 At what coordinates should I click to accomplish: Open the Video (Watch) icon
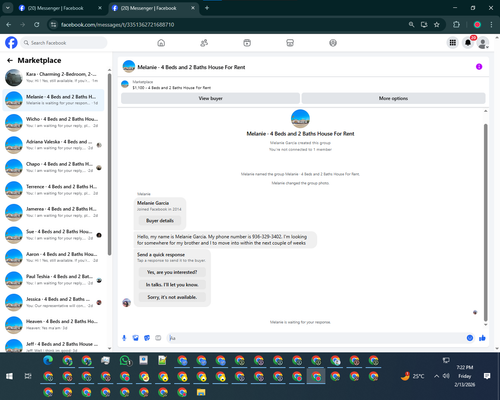pyautogui.click(x=247, y=43)
